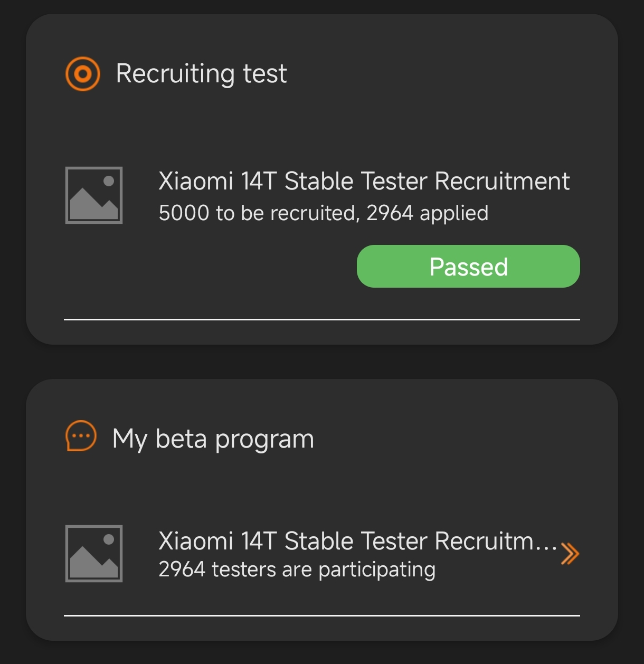Tap the '2964 testers are participating' subtitle
Viewport: 644px width, 664px height.
pos(297,570)
